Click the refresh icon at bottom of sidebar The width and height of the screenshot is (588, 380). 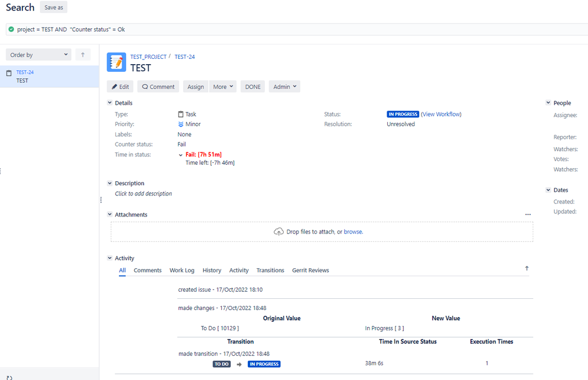pos(9,378)
